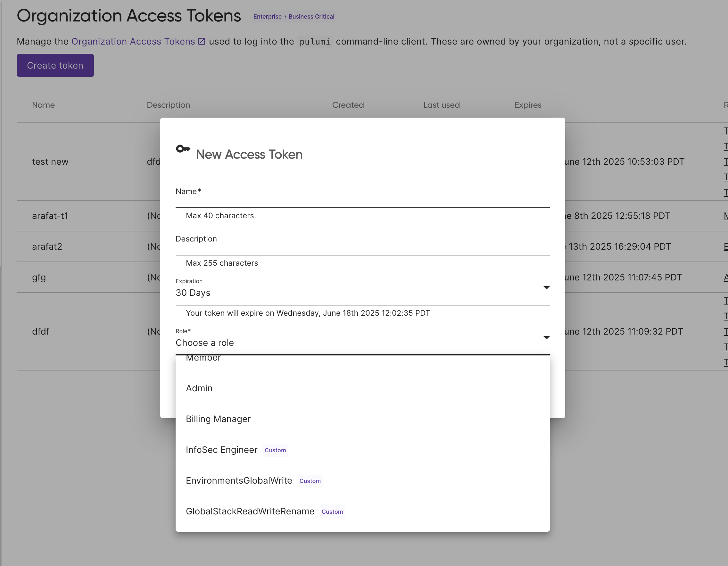Click the Name column header
The image size is (728, 566).
point(43,105)
